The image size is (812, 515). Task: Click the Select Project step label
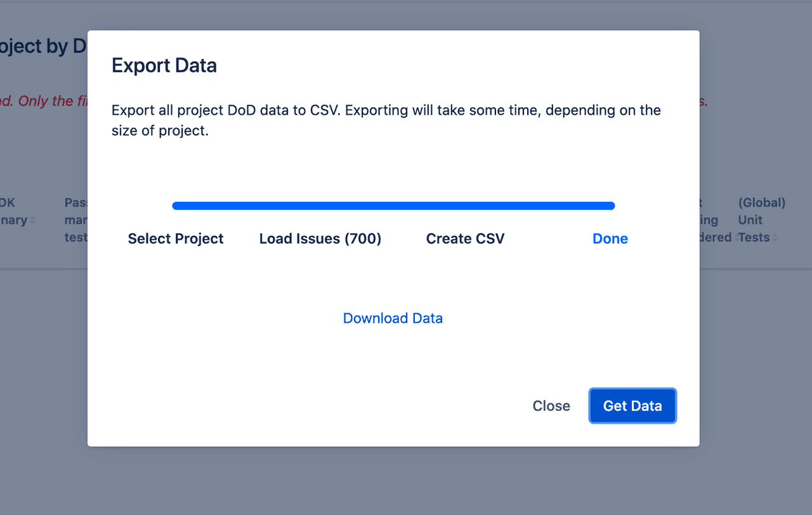[x=176, y=238]
